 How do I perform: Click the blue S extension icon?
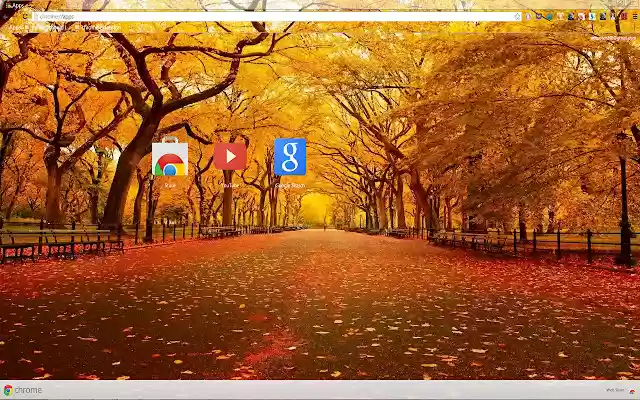tap(592, 16)
